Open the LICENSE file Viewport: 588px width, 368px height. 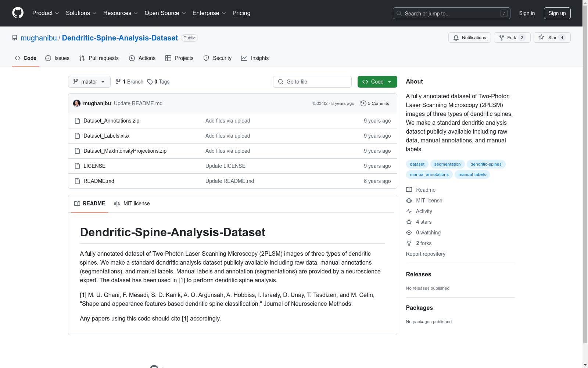click(94, 166)
